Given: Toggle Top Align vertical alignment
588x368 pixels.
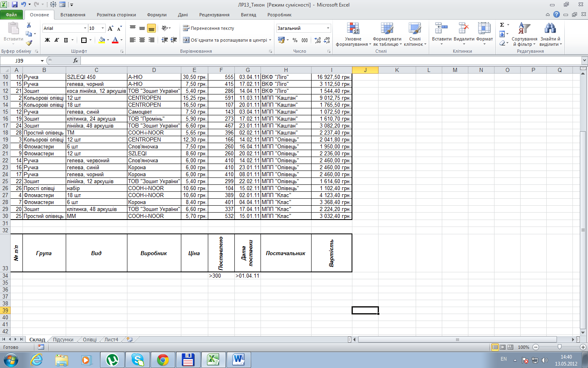Looking at the screenshot, I should (x=133, y=28).
